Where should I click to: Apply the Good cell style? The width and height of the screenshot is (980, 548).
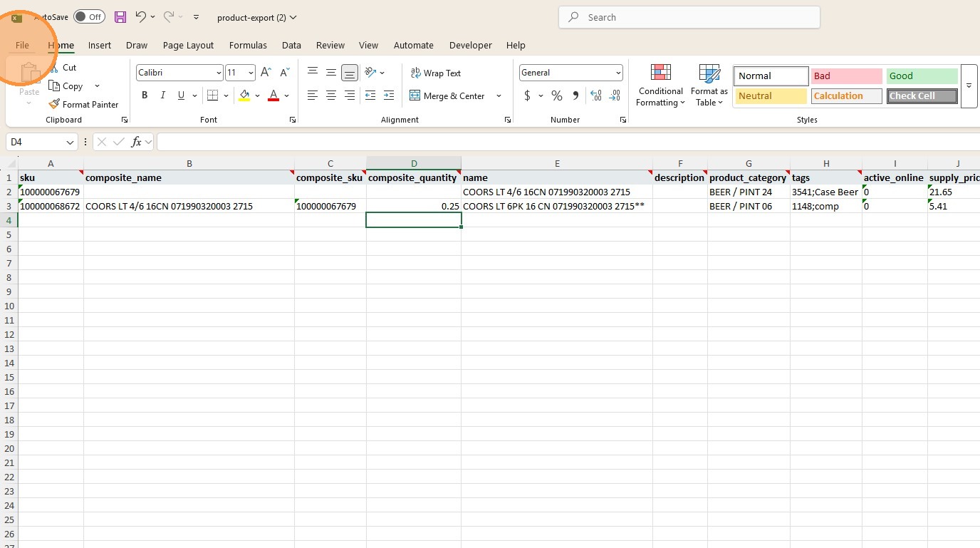(x=922, y=76)
